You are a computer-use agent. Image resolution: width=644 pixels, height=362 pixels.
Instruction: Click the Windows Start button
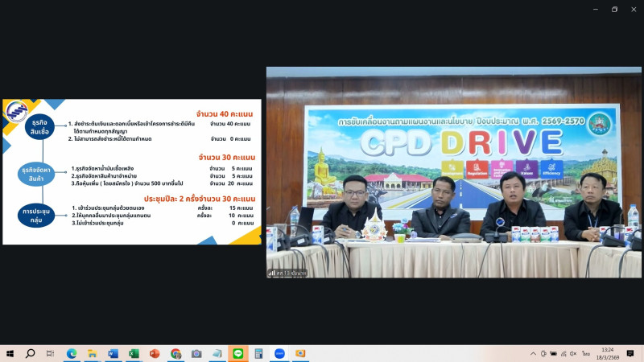point(10,353)
